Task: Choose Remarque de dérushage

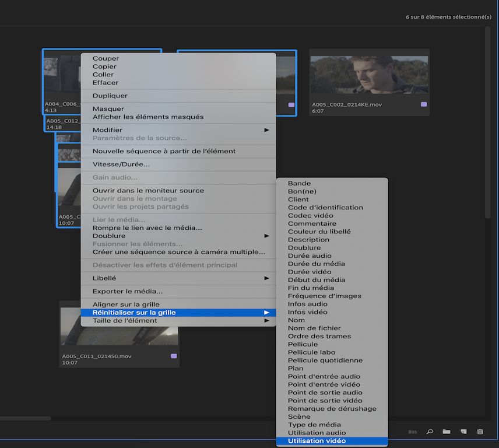Action: click(332, 409)
